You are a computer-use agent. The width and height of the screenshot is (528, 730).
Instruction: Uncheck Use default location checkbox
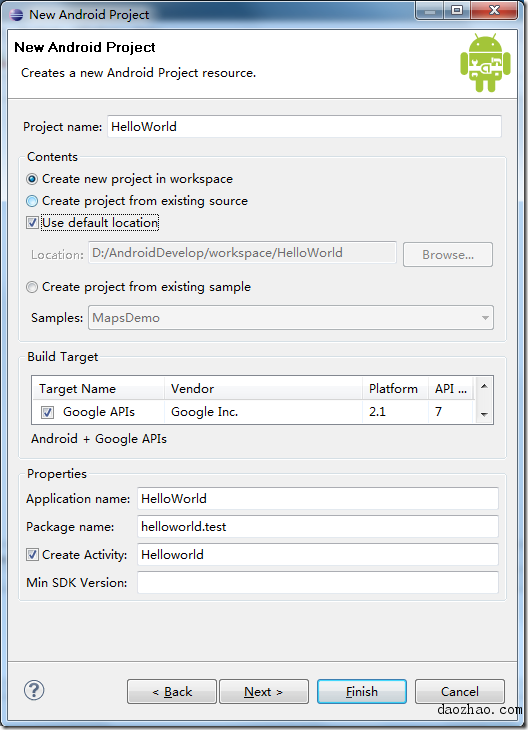(32, 223)
